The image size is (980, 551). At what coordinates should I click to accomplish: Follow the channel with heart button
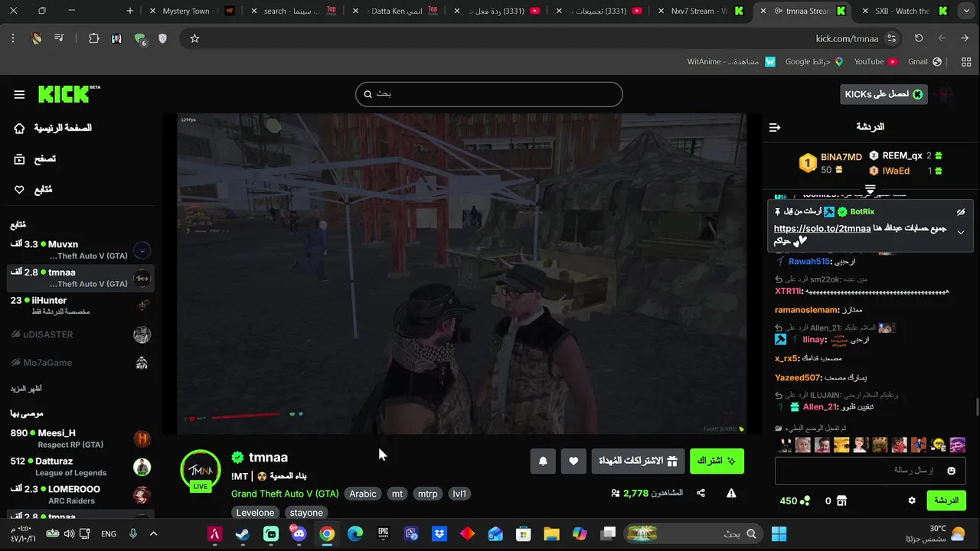tap(573, 461)
